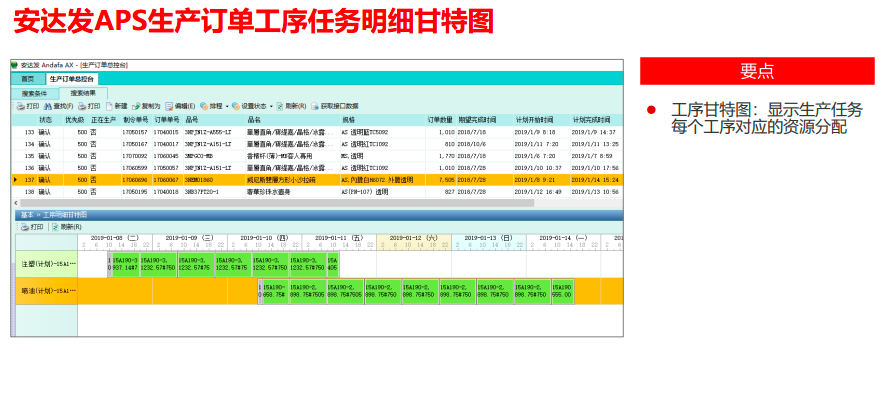Select the last narrow 注塑 task bar labeled 405

point(333,264)
